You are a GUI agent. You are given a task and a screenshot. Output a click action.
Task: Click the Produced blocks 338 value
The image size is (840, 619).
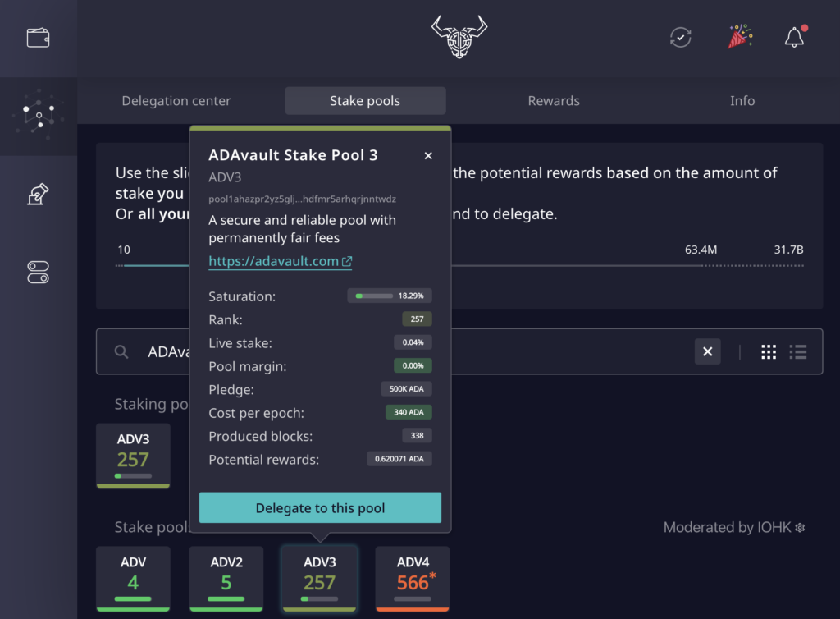418,436
